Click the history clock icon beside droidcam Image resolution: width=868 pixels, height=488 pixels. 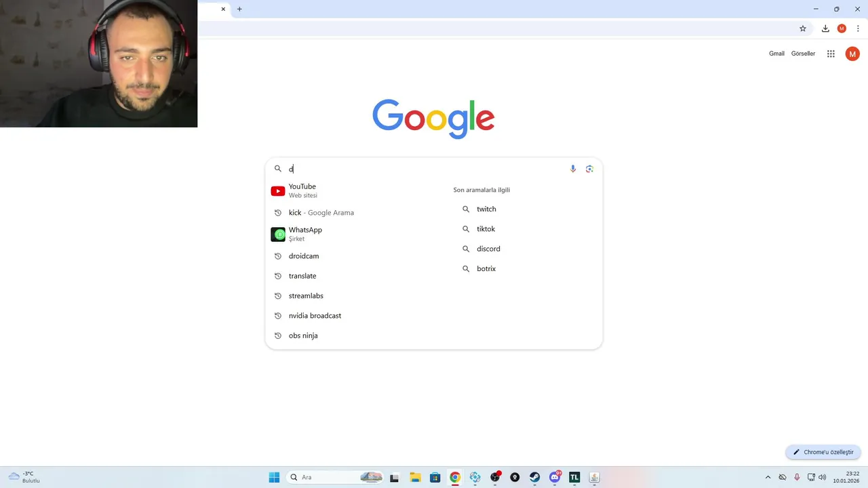(278, 256)
